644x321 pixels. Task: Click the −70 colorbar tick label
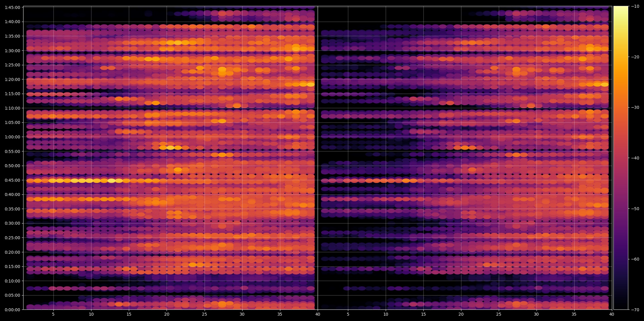pos(635,310)
